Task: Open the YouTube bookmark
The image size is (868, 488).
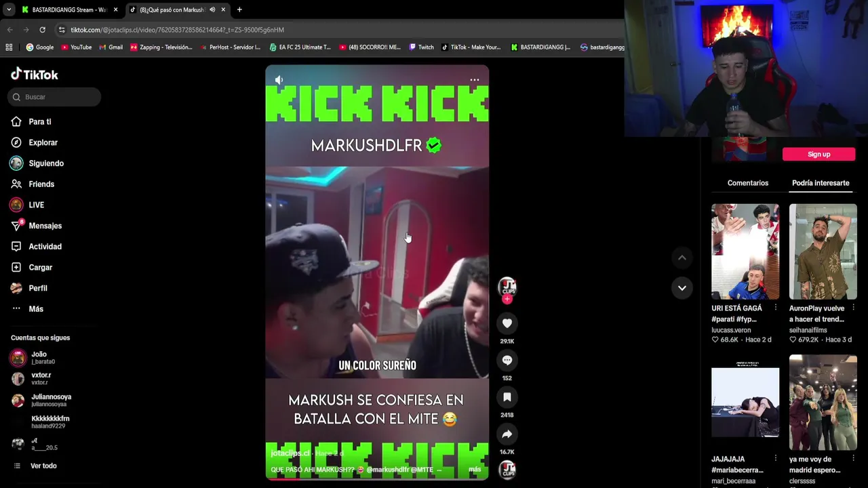Action: (76, 47)
